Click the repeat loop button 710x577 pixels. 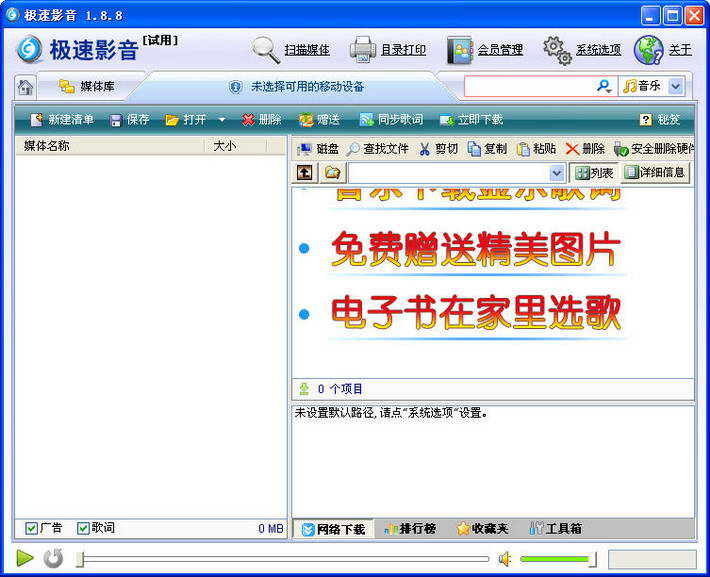pos(53,558)
